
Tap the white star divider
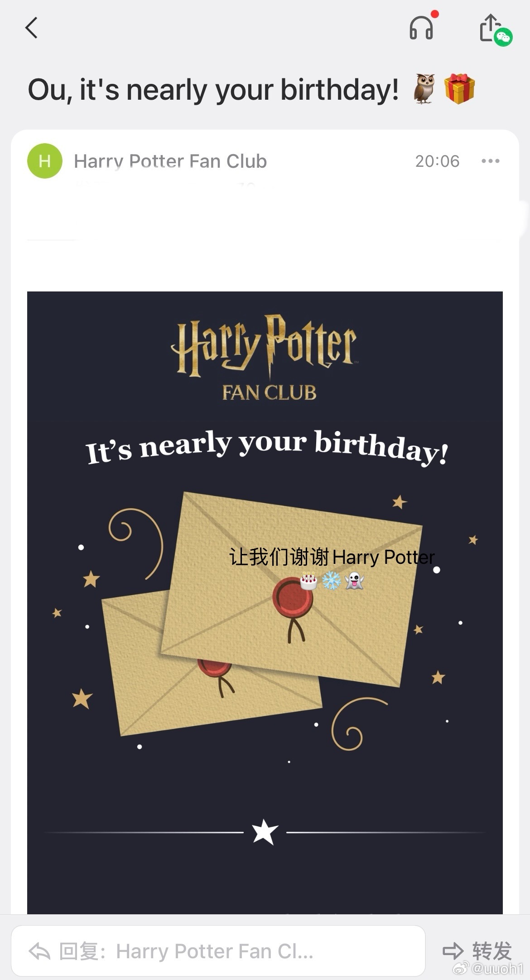point(265,832)
